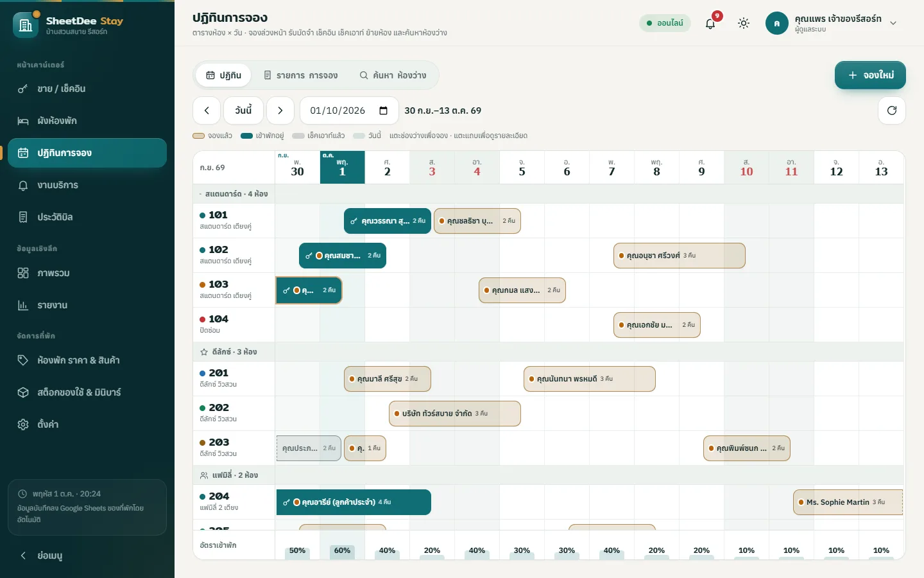
Task: Open ตั้งค่า settings in the sidebar
Action: (87, 425)
